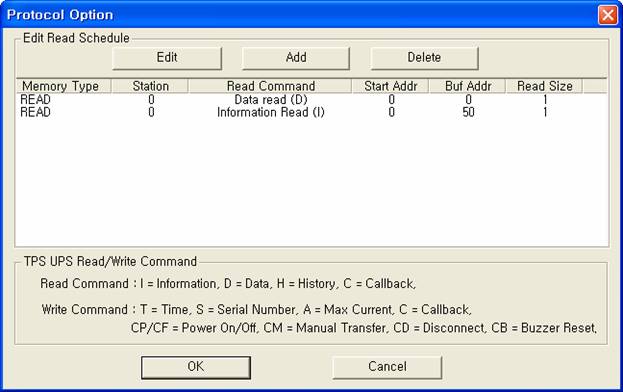Click the Edit button
This screenshot has width=623, height=392.
[x=167, y=58]
